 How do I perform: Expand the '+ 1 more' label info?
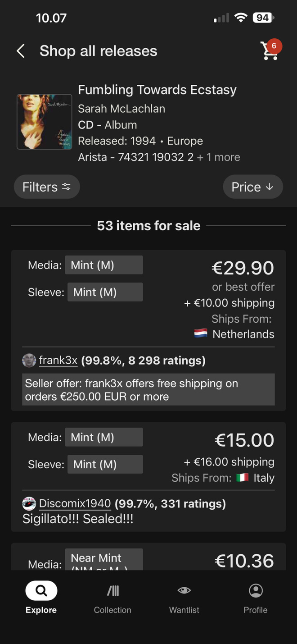[x=218, y=157]
